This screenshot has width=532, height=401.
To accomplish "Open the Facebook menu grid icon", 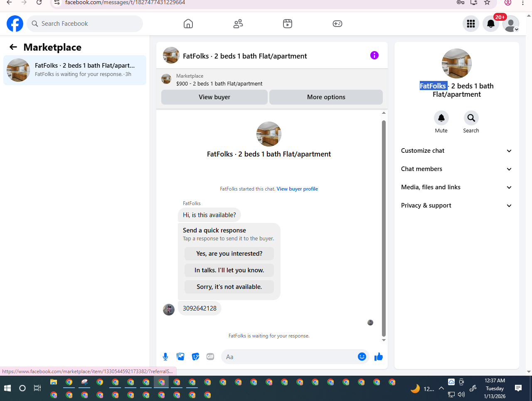I will click(x=471, y=24).
